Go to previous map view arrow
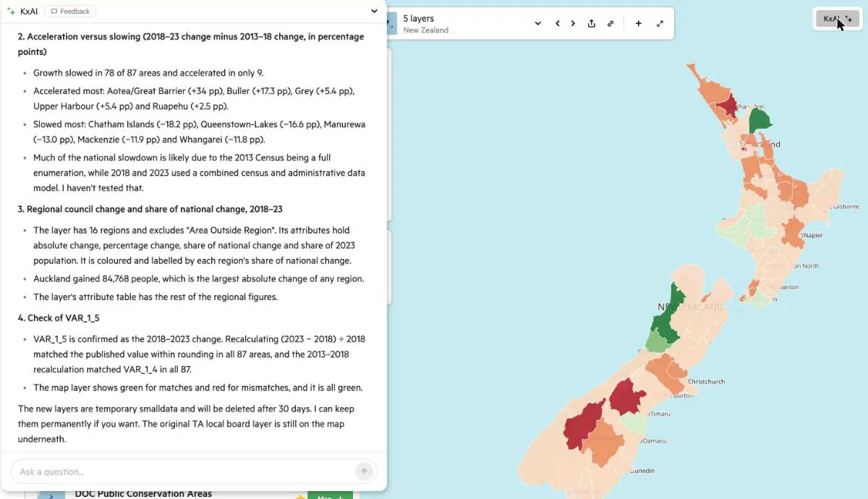The width and height of the screenshot is (868, 499). click(x=558, y=24)
